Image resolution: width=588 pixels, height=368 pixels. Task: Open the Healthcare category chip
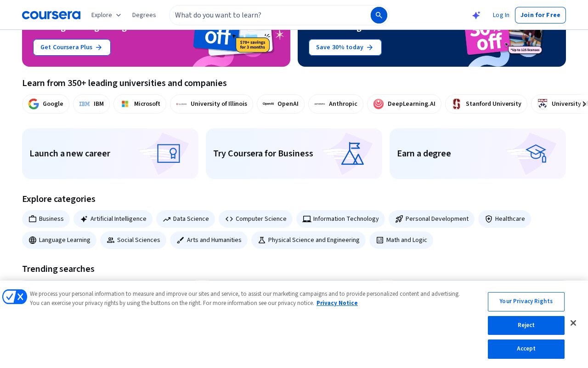tap(504, 219)
